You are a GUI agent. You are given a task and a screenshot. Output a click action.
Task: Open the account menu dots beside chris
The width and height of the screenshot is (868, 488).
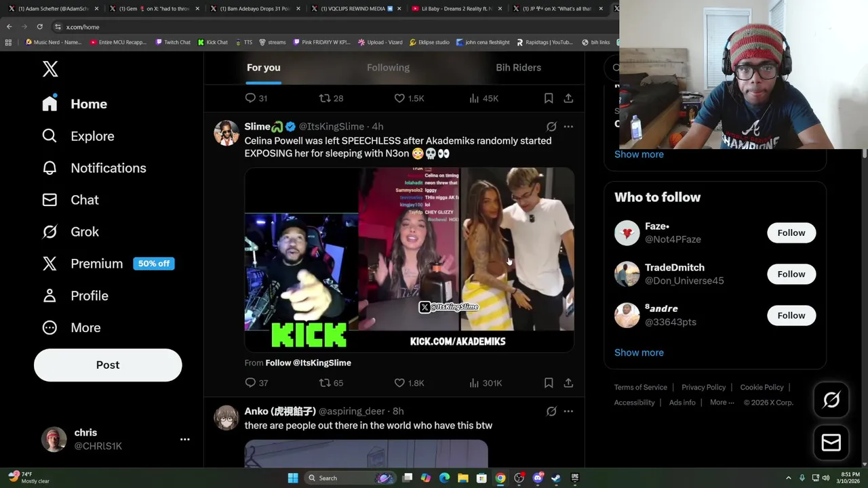(x=184, y=439)
